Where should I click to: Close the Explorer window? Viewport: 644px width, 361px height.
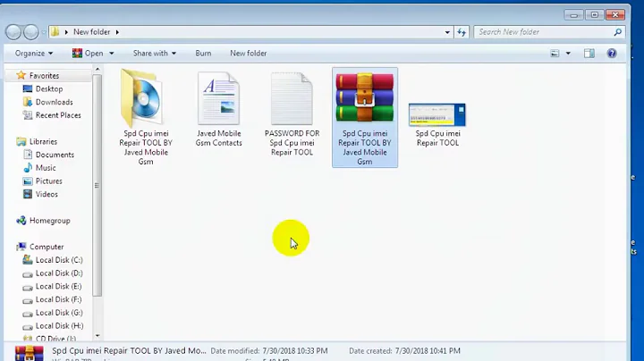coord(615,15)
